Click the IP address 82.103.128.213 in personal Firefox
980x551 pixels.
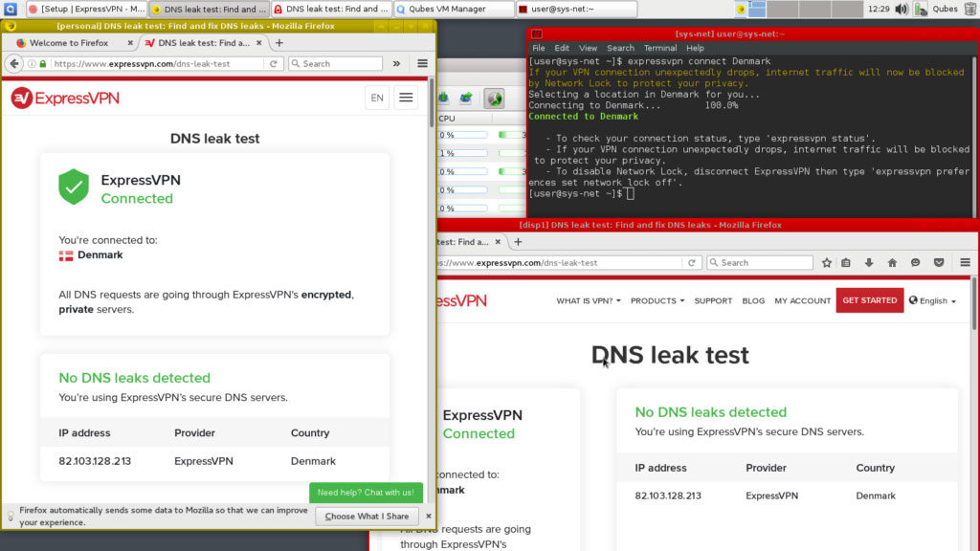click(95, 461)
